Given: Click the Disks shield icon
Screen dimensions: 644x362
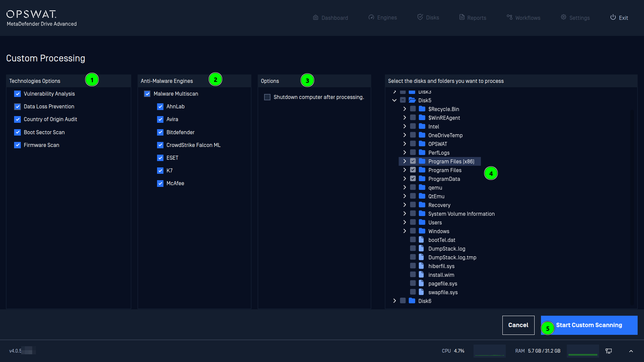Looking at the screenshot, I should [420, 17].
